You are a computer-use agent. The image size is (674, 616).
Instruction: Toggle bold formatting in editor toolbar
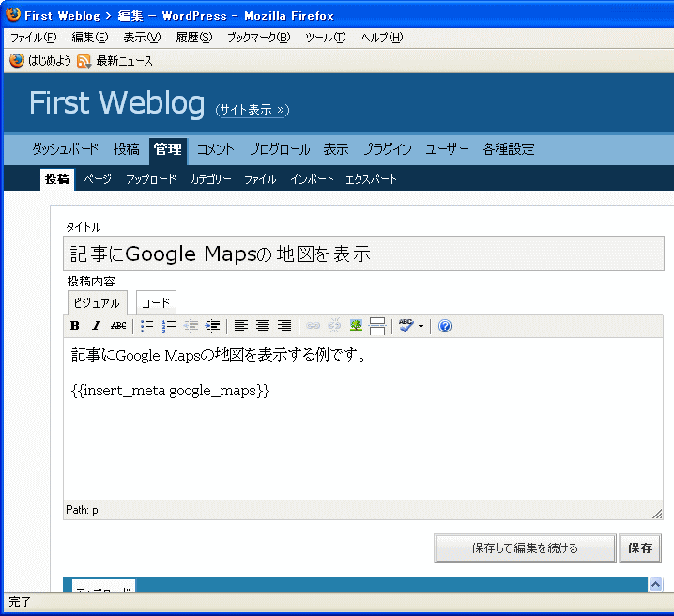coord(75,326)
